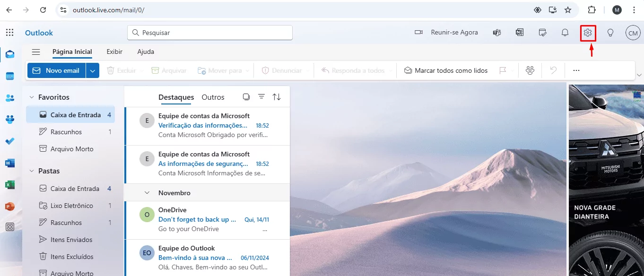Image resolution: width=644 pixels, height=276 pixels.
Task: Open Excel in the left sidebar
Action: pos(10,185)
